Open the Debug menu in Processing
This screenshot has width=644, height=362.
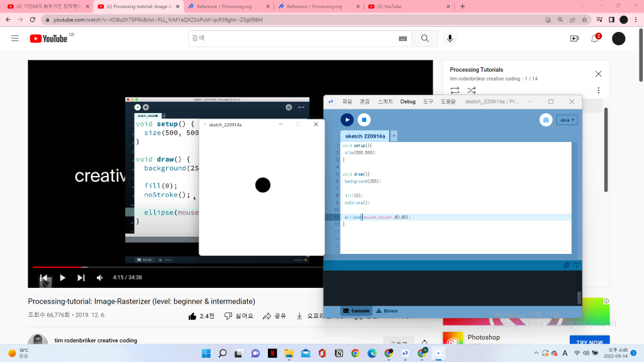tap(408, 101)
